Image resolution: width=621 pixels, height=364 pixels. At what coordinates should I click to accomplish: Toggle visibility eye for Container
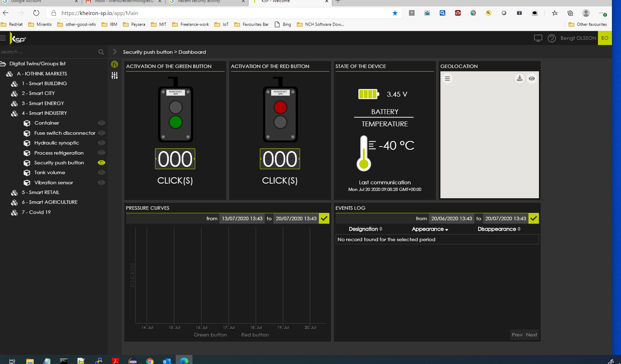[102, 123]
